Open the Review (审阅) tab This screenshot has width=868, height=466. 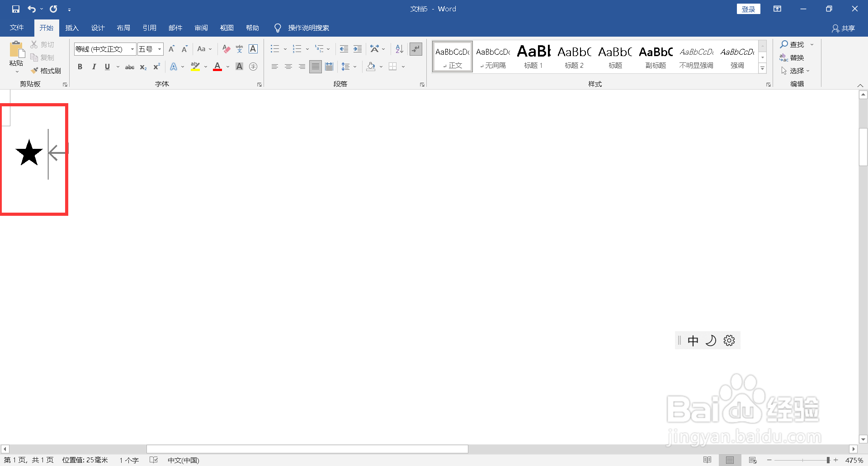pyautogui.click(x=201, y=28)
